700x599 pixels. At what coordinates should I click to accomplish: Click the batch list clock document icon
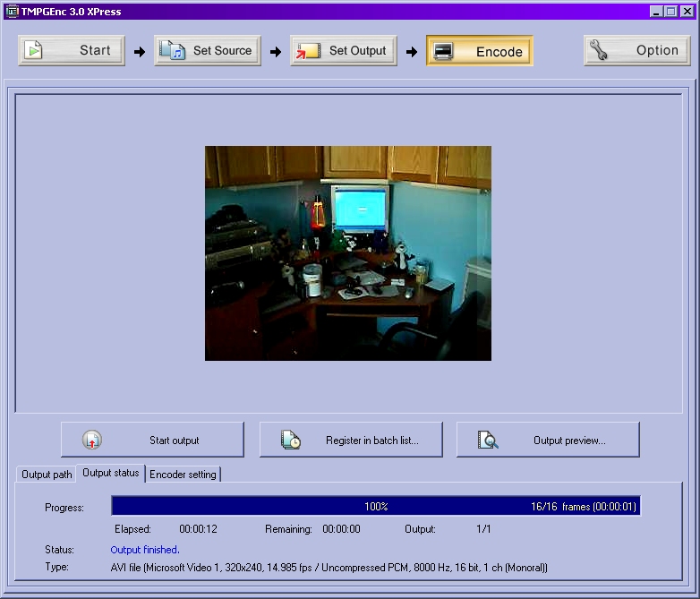click(x=291, y=440)
